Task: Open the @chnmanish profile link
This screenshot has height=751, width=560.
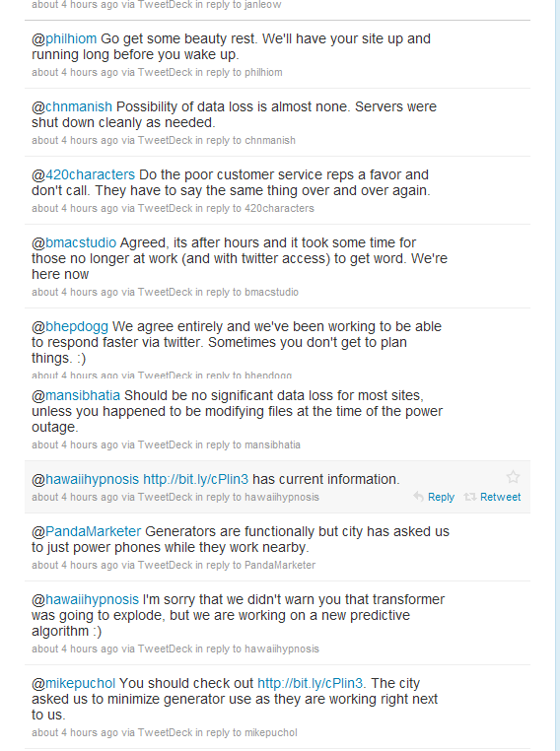Action: coord(72,106)
